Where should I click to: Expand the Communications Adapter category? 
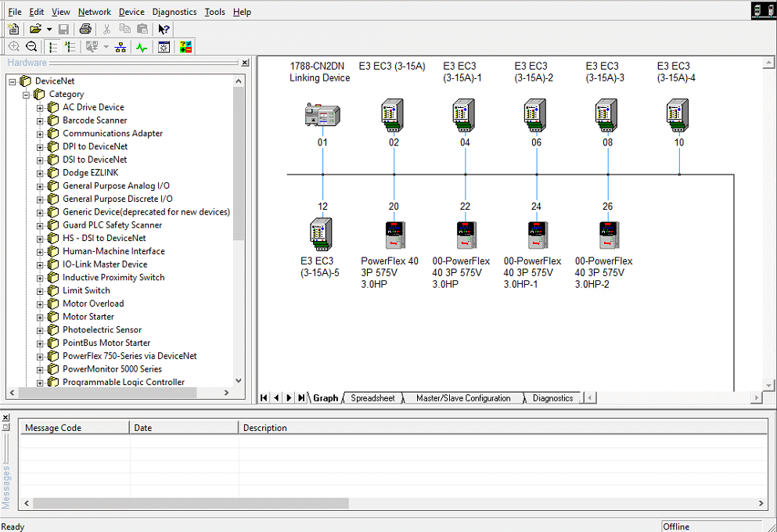[40, 134]
